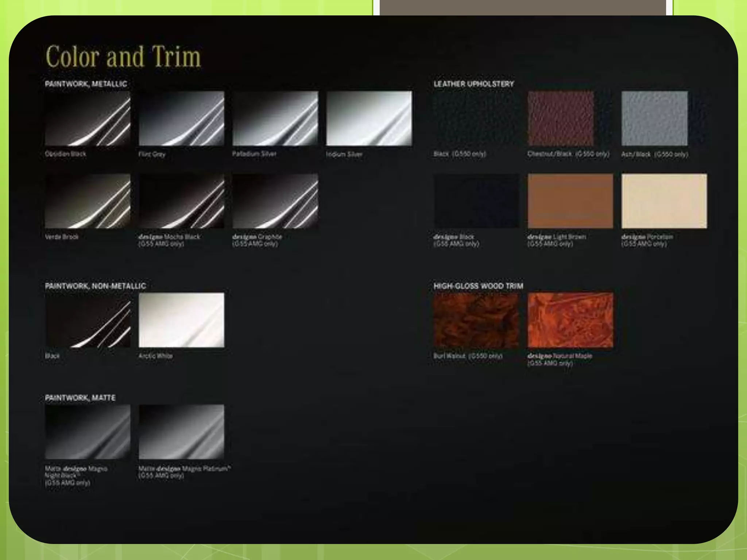The image size is (747, 560).
Task: Choose the designo Light Brown leather swatch
Action: click(570, 201)
